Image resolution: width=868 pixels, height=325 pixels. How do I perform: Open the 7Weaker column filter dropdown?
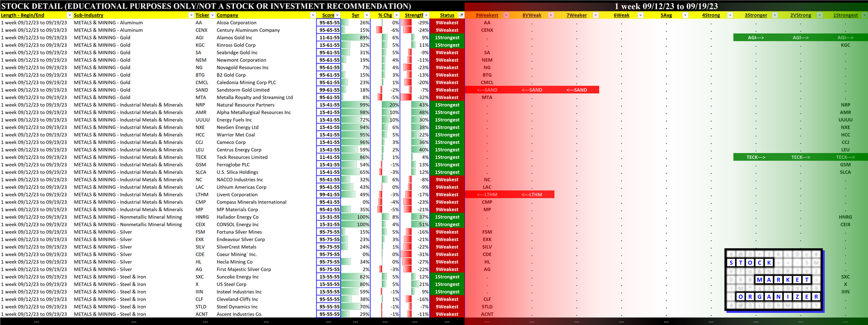coord(595,15)
